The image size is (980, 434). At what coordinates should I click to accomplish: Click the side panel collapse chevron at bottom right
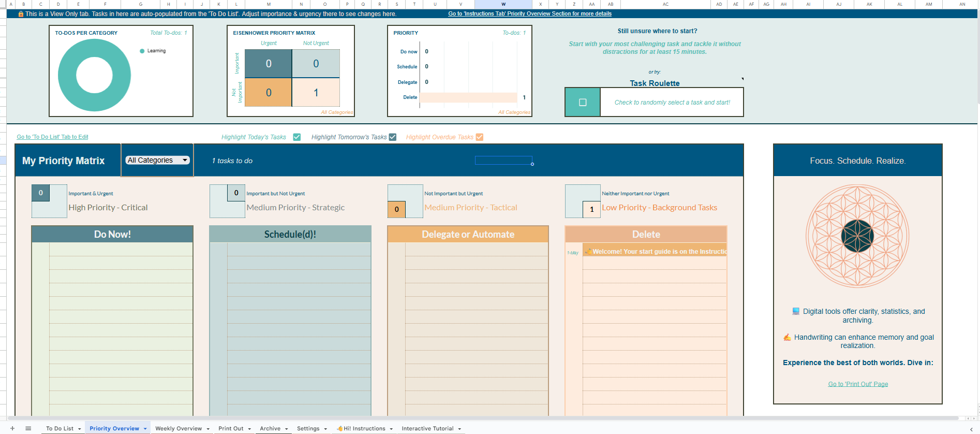971,429
